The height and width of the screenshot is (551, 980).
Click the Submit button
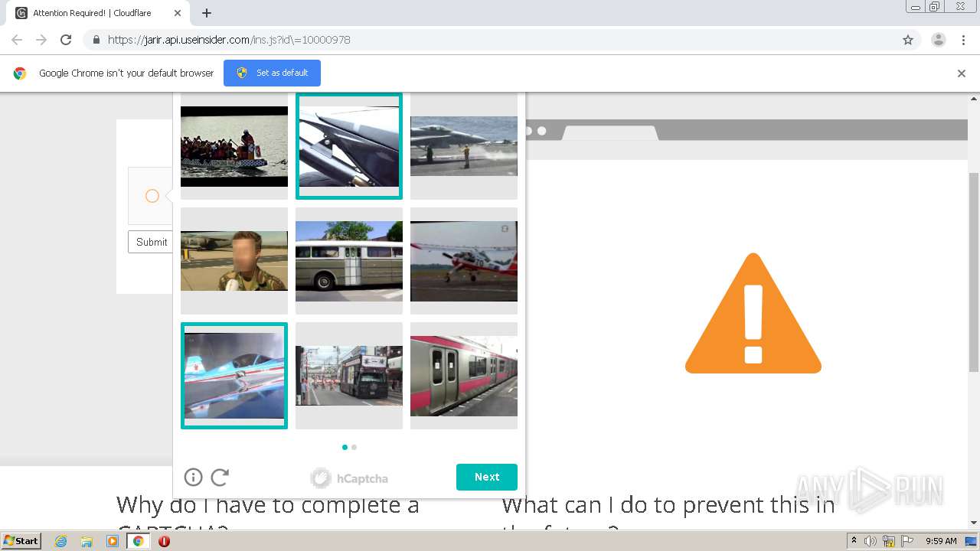coord(151,242)
